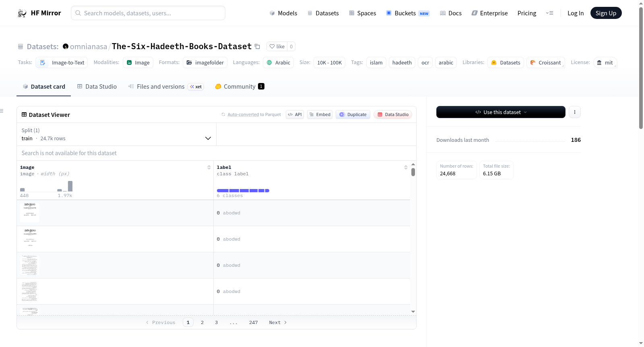Expand the Use this dataset dropdown

[x=501, y=112]
